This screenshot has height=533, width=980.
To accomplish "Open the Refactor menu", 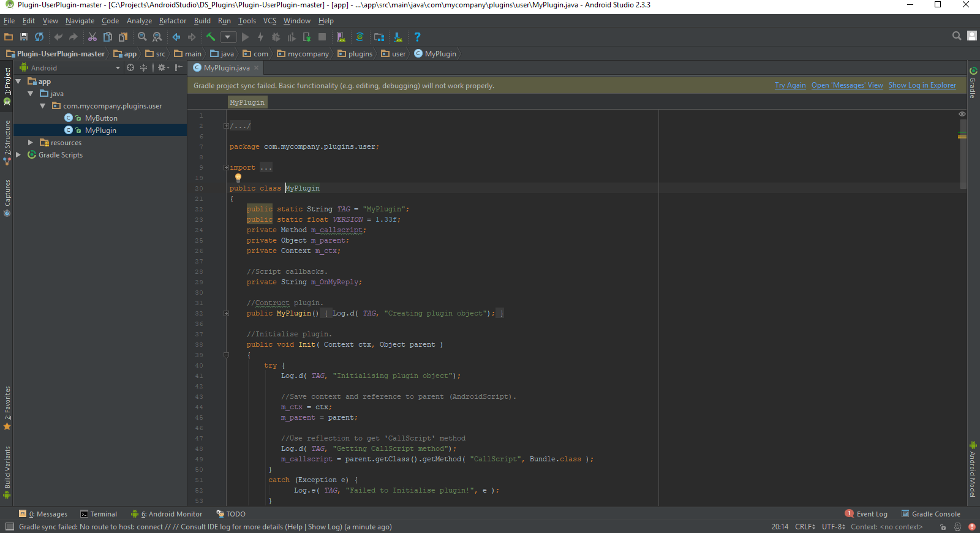I will (173, 21).
